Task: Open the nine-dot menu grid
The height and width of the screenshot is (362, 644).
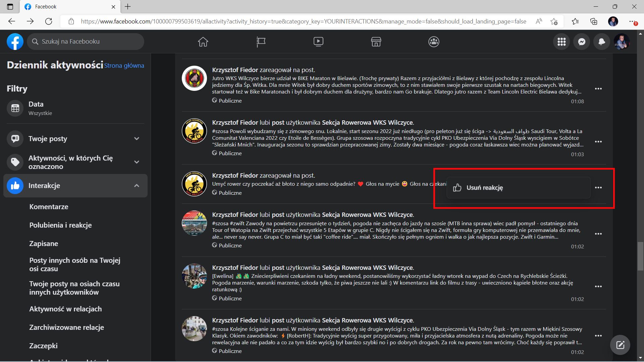Action: click(561, 42)
